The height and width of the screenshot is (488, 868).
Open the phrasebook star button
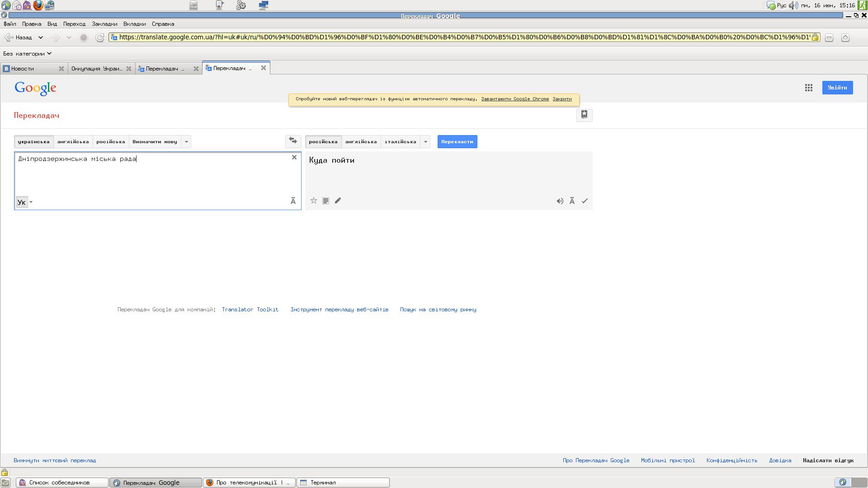point(584,115)
